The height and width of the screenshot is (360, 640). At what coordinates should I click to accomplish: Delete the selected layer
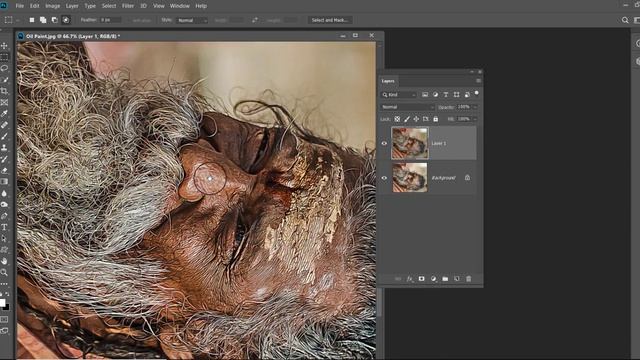tap(469, 279)
